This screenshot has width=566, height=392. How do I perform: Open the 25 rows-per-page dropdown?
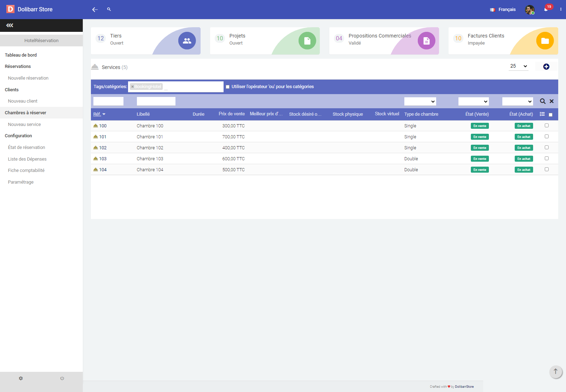tap(518, 66)
